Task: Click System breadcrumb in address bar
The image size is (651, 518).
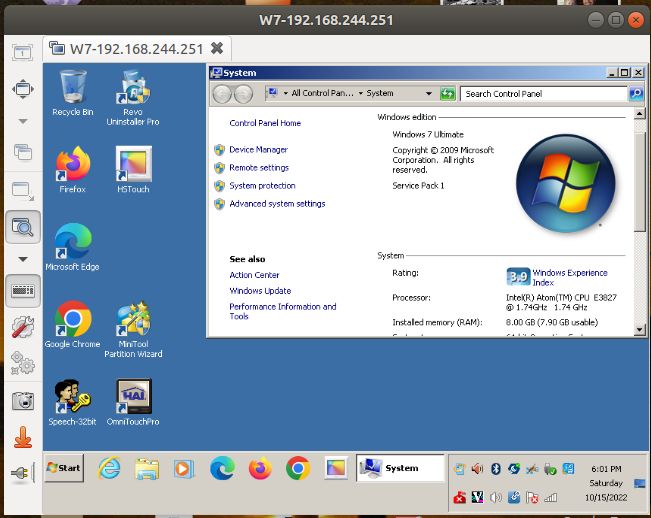Action: click(x=379, y=93)
